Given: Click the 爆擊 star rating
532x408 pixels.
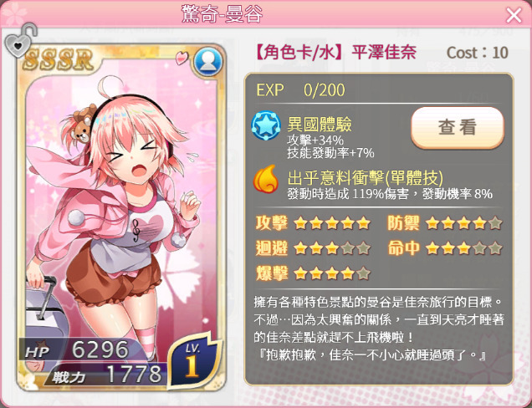Looking at the screenshot, I should pyautogui.click(x=332, y=273).
